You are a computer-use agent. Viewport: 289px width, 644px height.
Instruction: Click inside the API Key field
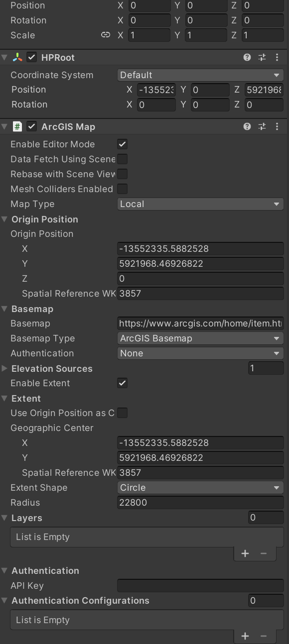click(200, 586)
